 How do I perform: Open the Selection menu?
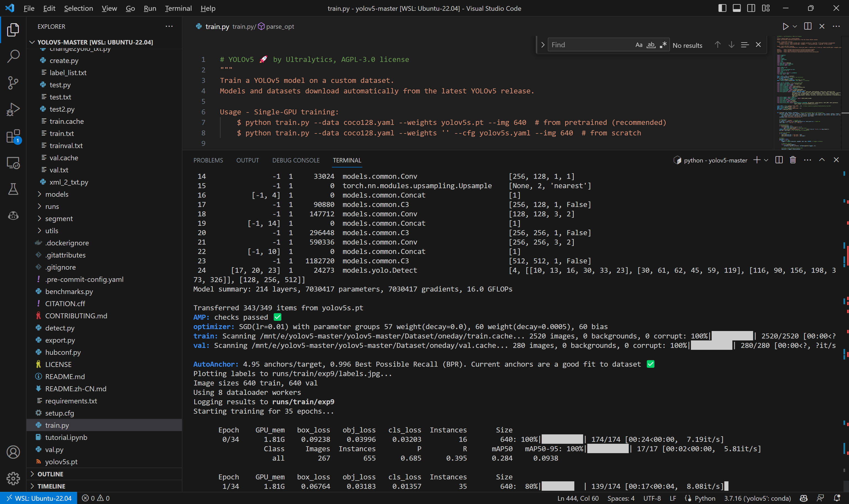coord(78,8)
